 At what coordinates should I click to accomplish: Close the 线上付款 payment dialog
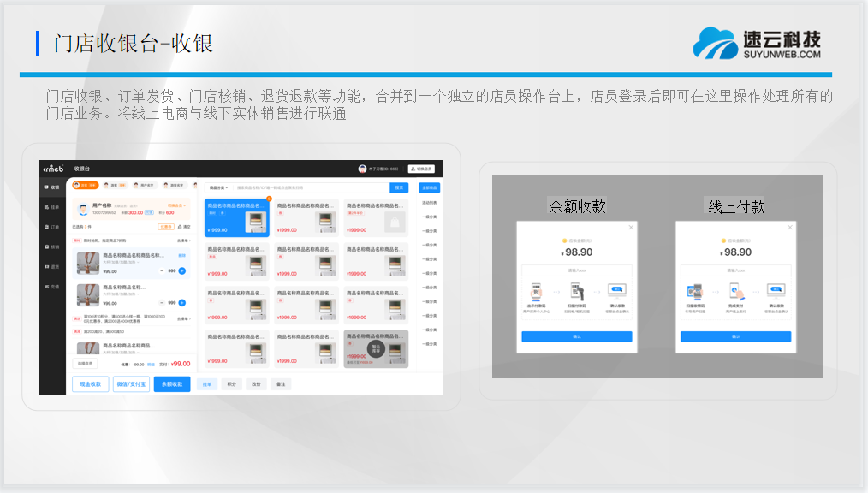tap(790, 228)
